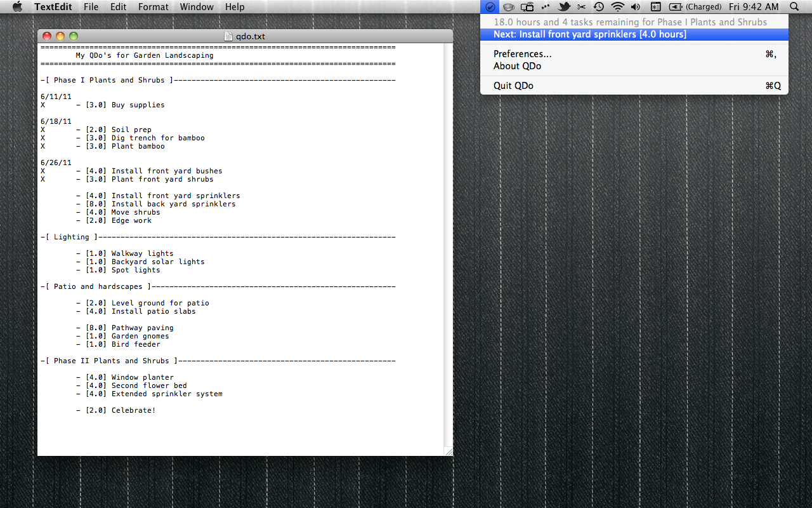Choose Preferences... in the QDo menu
This screenshot has height=508, width=812.
(x=634, y=54)
